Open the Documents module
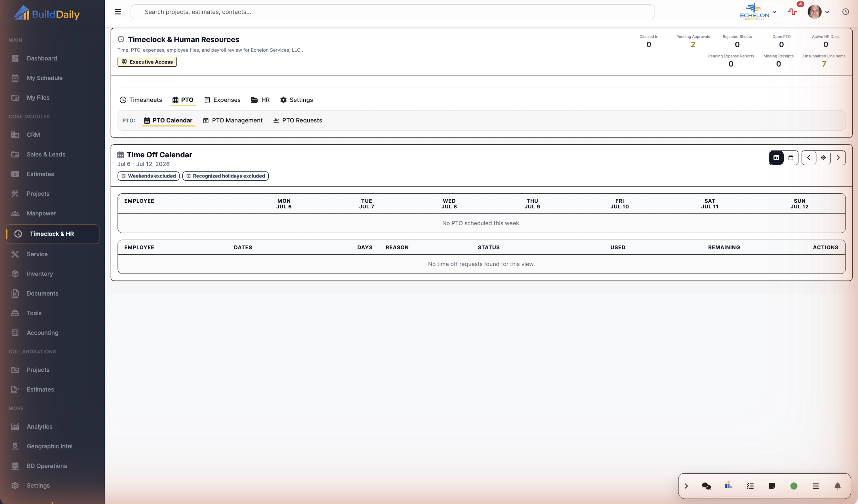Screen dimensions: 858x504 (52, 293)
